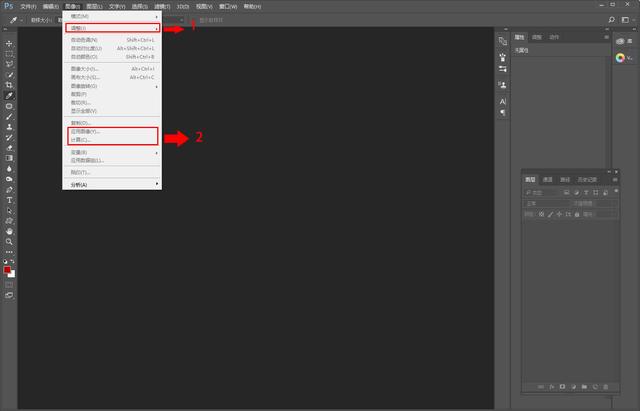Click the delete layer trash icon
The height and width of the screenshot is (411, 640).
point(606,387)
